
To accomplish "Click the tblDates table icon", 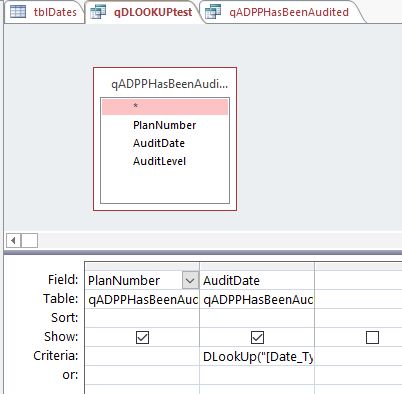I will (18, 12).
